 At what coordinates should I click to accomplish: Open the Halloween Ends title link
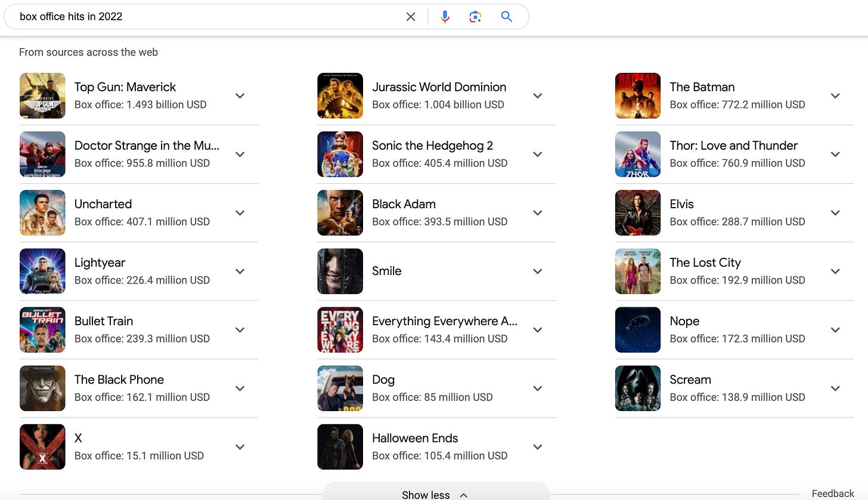coord(415,438)
